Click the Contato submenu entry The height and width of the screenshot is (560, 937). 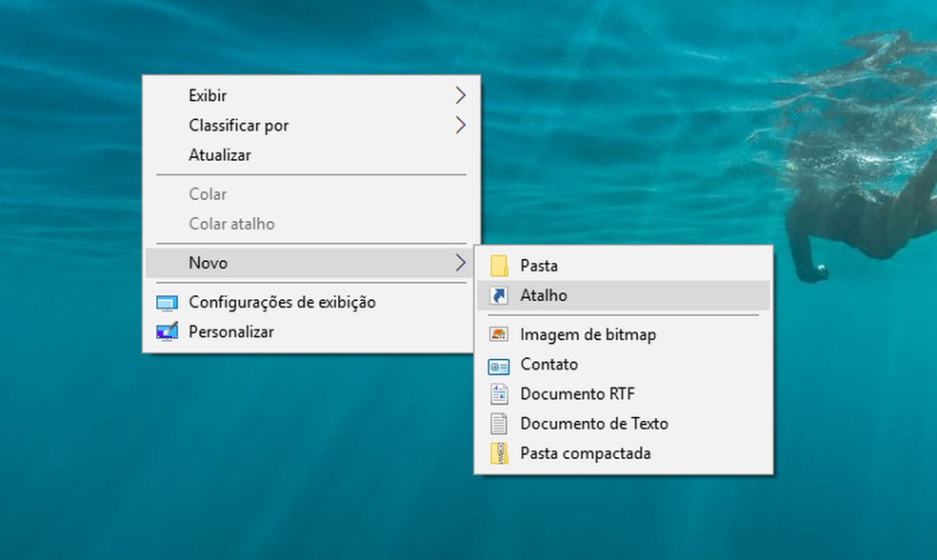click(548, 364)
